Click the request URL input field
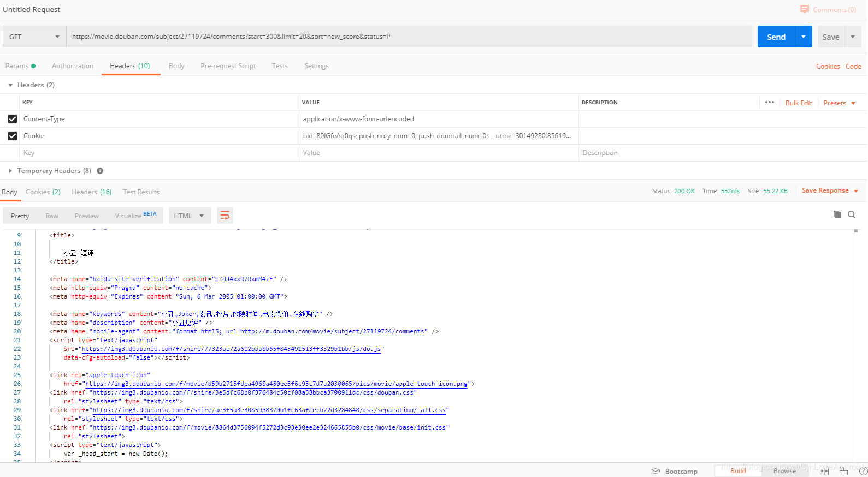The width and height of the screenshot is (868, 477). (x=409, y=37)
